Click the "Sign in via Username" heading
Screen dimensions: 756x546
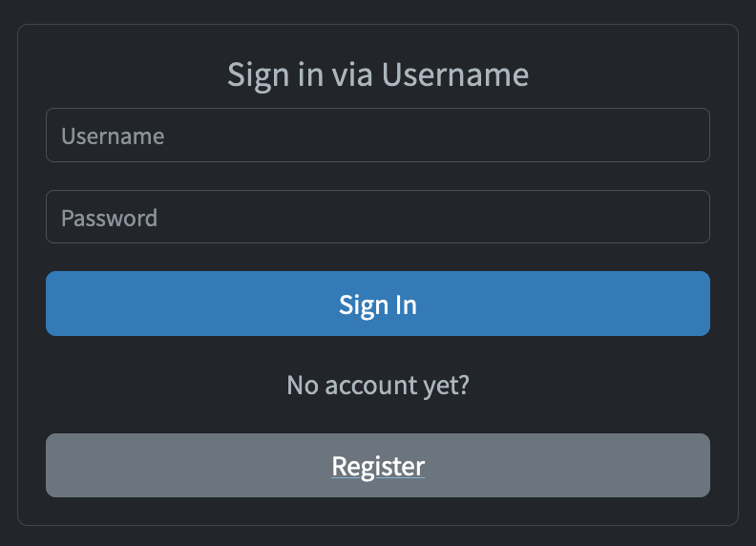click(x=378, y=75)
